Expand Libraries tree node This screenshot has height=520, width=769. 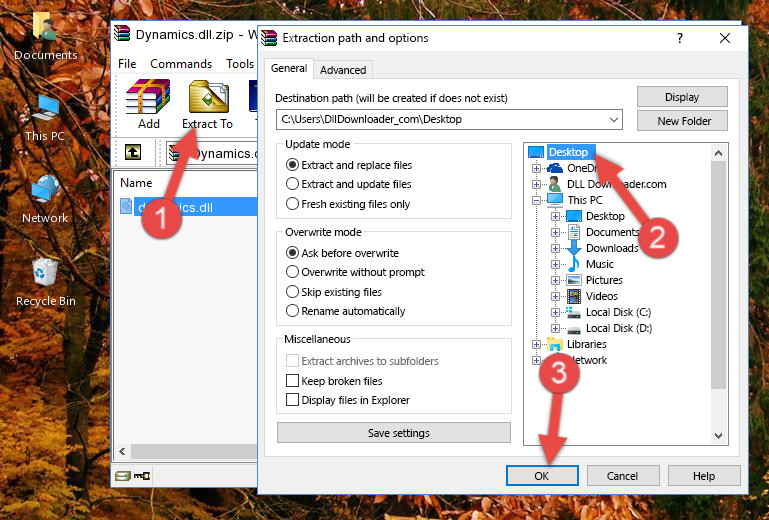pos(537,344)
